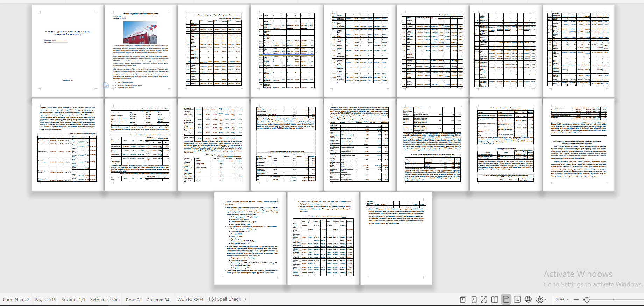This screenshot has width=644, height=306.
Task: Switch to Outline view
Action: pos(517,299)
